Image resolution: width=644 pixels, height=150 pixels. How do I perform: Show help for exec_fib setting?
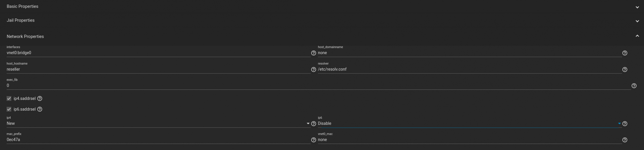coord(634,86)
